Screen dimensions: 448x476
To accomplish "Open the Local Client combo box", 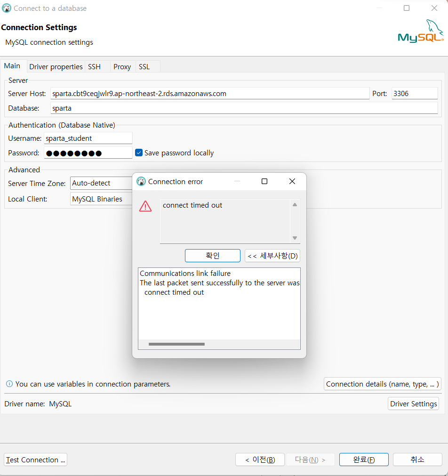I will click(101, 199).
